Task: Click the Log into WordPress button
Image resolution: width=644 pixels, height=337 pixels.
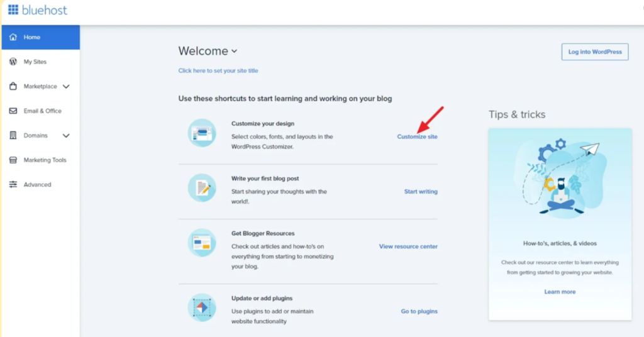Action: [x=595, y=52]
